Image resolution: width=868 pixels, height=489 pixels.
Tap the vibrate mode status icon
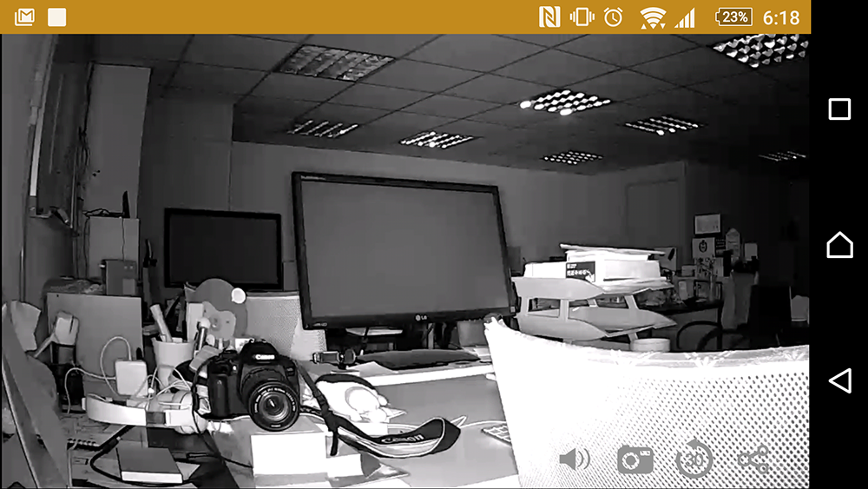point(582,17)
